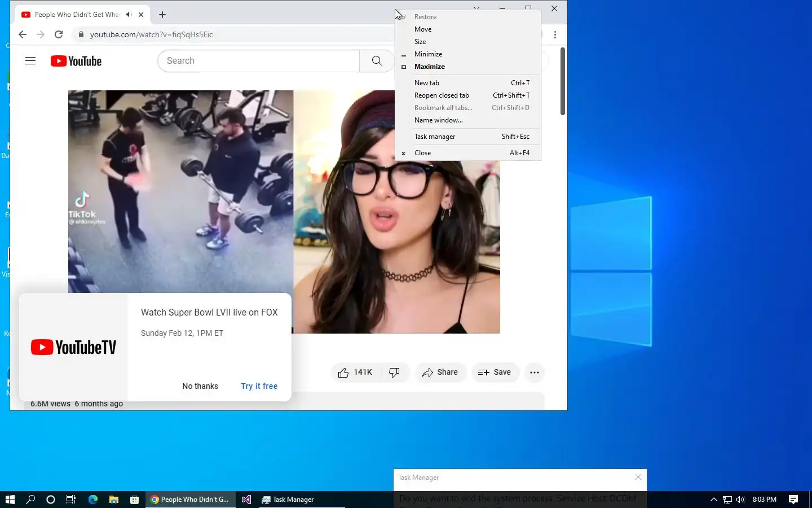Click the Chrome window close button
The height and width of the screenshot is (508, 812).
click(554, 8)
